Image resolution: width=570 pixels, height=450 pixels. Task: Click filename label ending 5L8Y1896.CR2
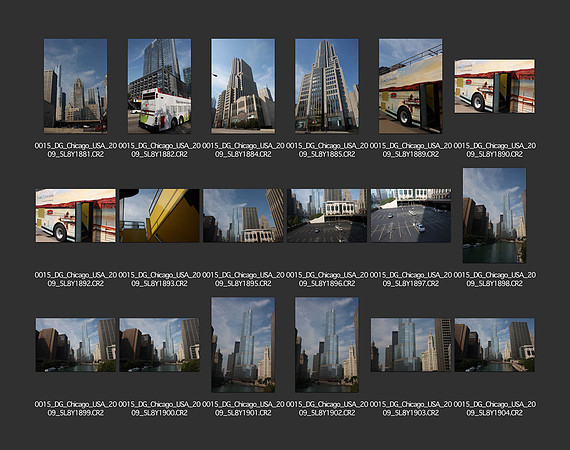click(x=327, y=279)
